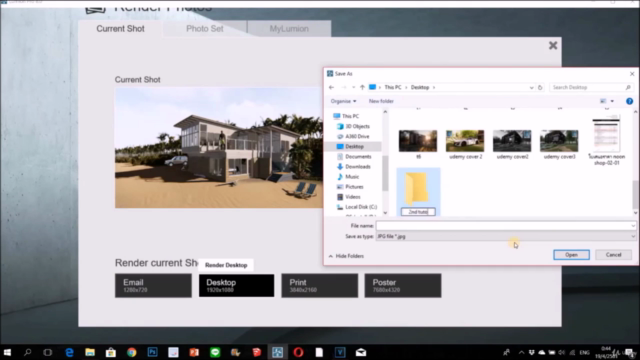640x360 pixels.
Task: Select Desktop in navigation tree
Action: pyautogui.click(x=354, y=147)
